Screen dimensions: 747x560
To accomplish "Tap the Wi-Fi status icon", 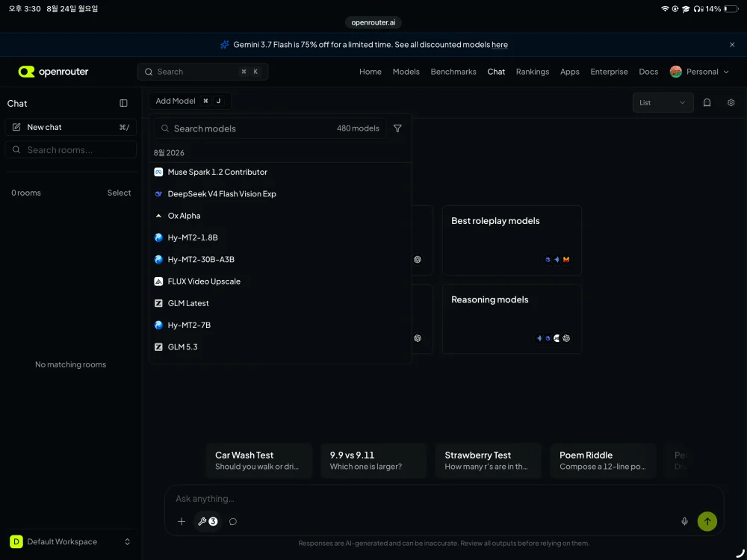I will coord(665,8).
